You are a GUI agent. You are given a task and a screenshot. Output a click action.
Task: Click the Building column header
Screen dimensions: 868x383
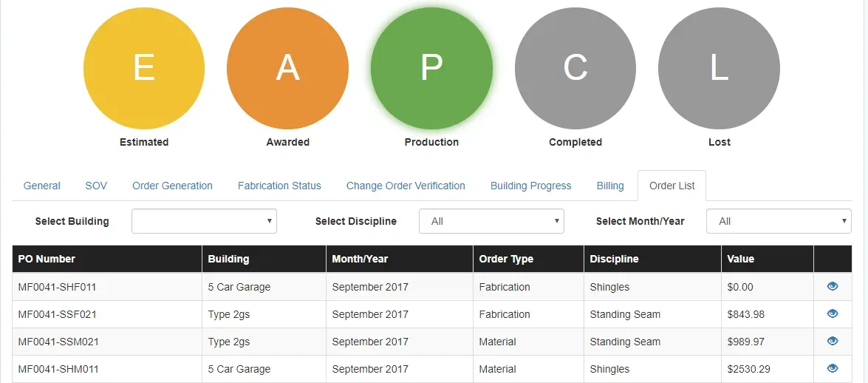[264, 259]
